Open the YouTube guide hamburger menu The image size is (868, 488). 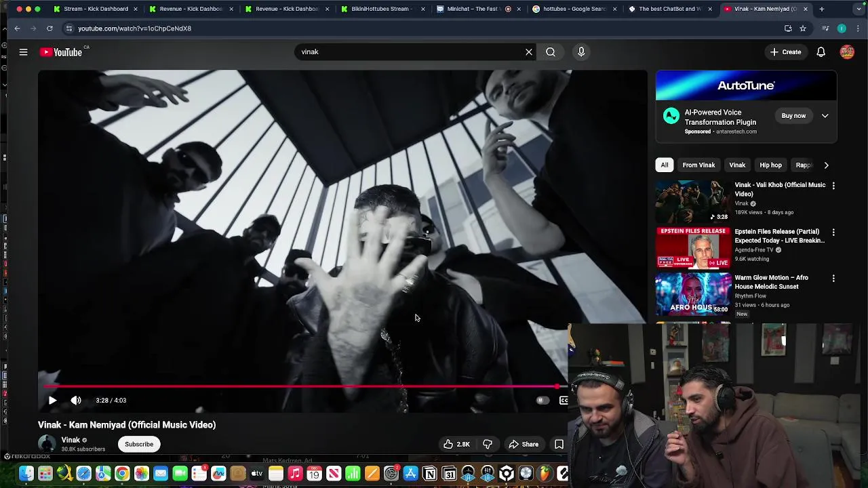(x=23, y=52)
